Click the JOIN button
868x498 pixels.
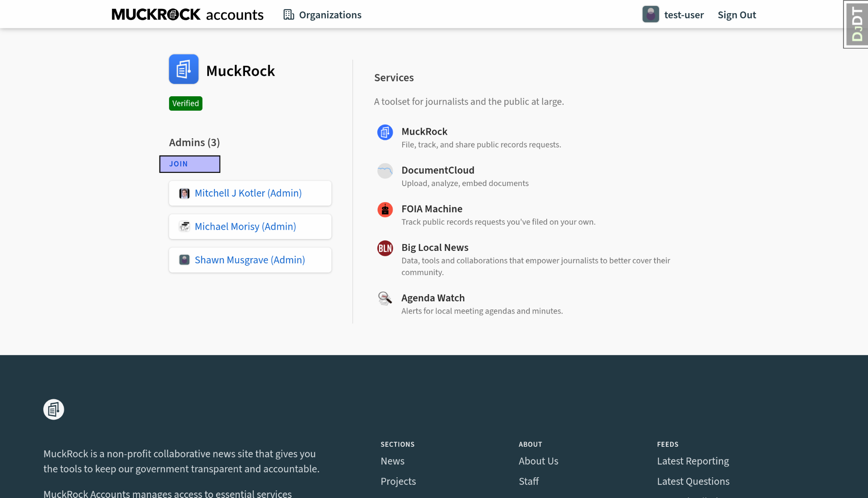tap(190, 164)
